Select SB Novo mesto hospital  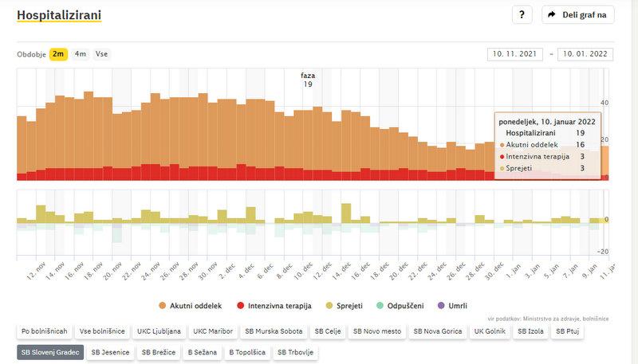pyautogui.click(x=378, y=331)
